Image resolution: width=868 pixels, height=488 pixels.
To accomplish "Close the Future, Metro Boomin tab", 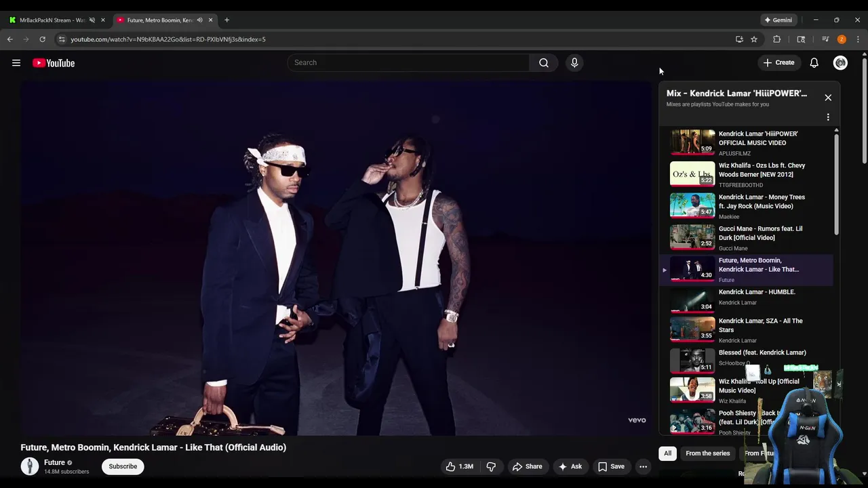I will 210,20.
